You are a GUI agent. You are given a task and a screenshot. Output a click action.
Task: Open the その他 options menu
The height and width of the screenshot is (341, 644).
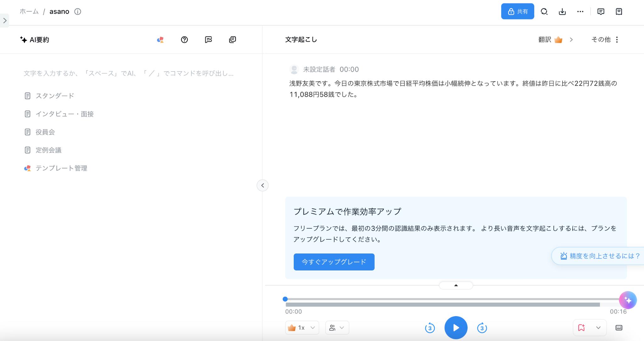(x=605, y=40)
